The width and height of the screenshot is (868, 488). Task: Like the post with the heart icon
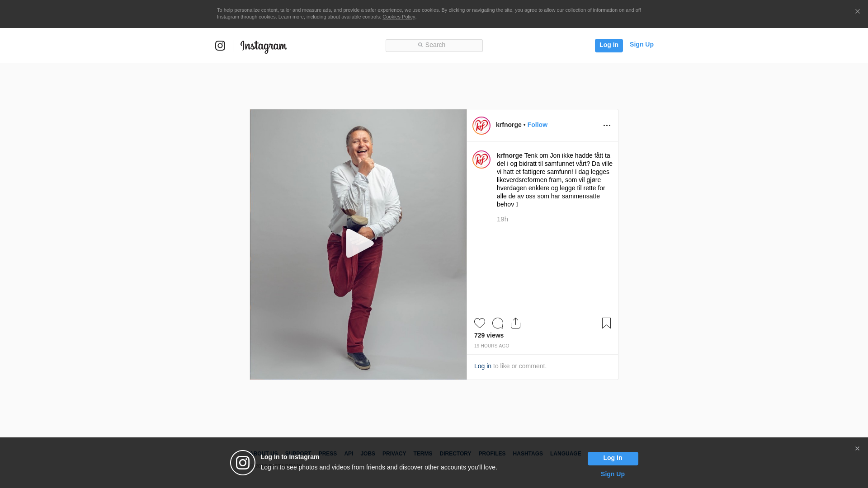coord(480,323)
